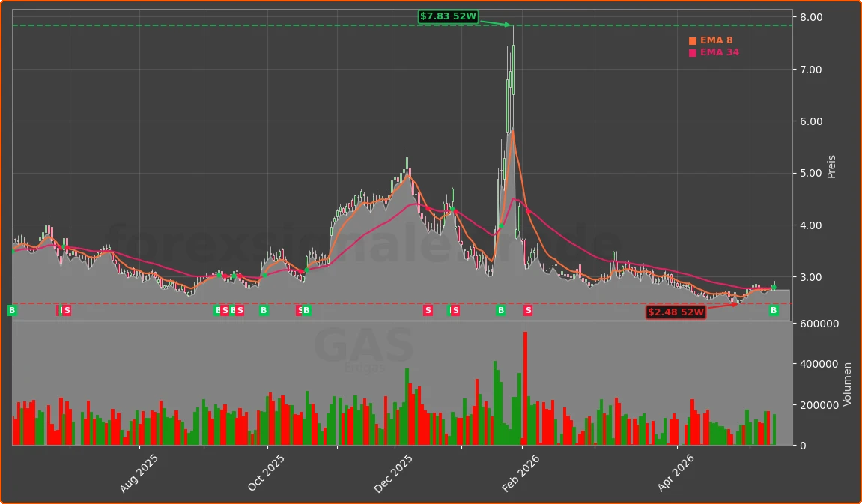
Task: Click the rightmost green B buy marker
Action: (x=774, y=311)
